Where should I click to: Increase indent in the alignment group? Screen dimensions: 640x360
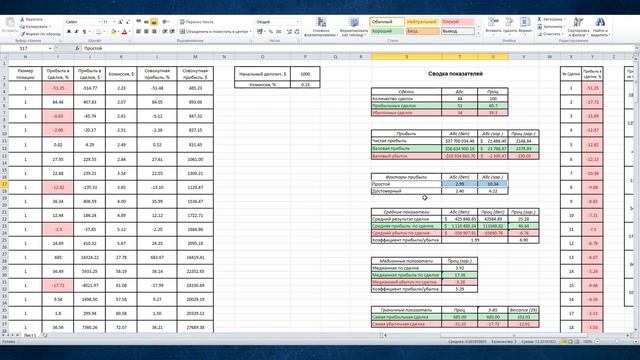[x=172, y=31]
